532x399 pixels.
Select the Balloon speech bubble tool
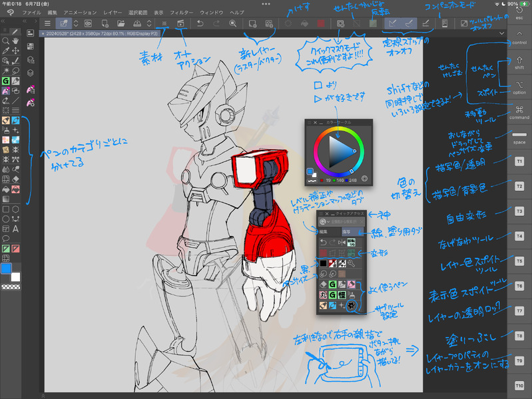6,238
